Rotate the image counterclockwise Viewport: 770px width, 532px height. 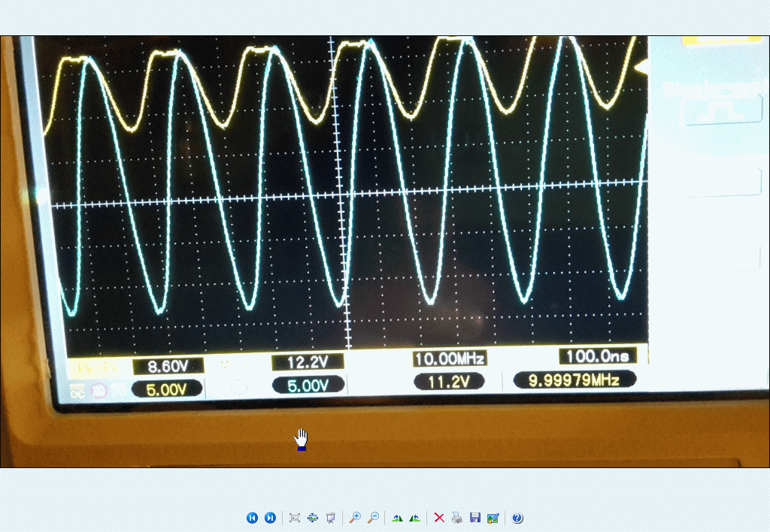point(414,518)
